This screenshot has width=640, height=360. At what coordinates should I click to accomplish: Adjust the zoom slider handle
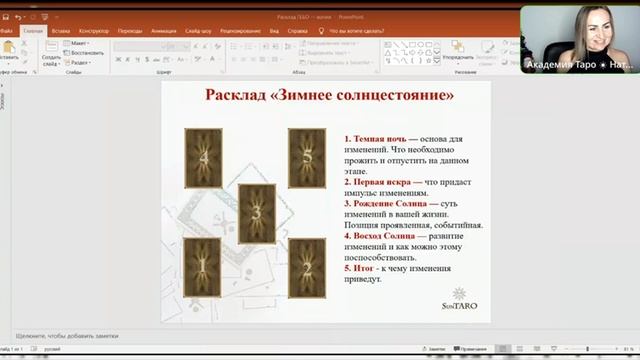(x=587, y=349)
